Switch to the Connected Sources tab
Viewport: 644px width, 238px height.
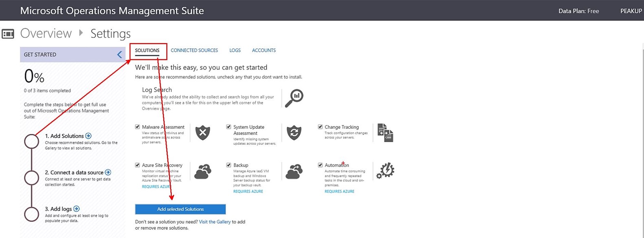tap(194, 51)
